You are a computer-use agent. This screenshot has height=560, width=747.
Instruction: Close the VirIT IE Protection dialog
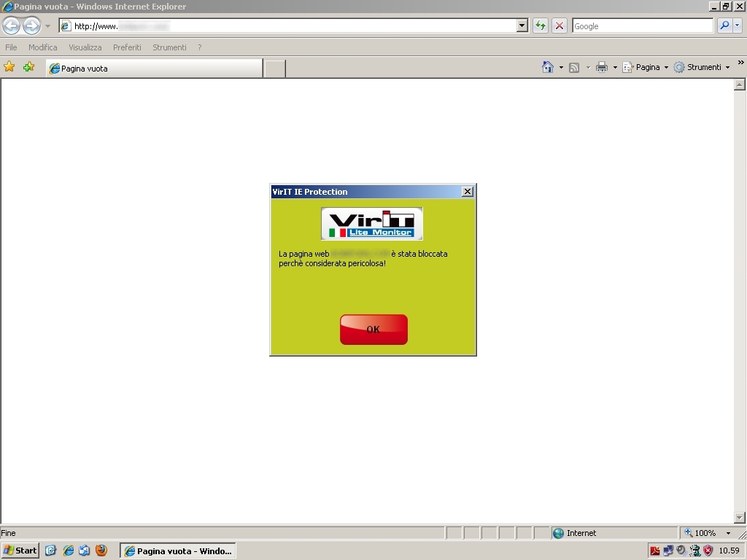pyautogui.click(x=468, y=192)
